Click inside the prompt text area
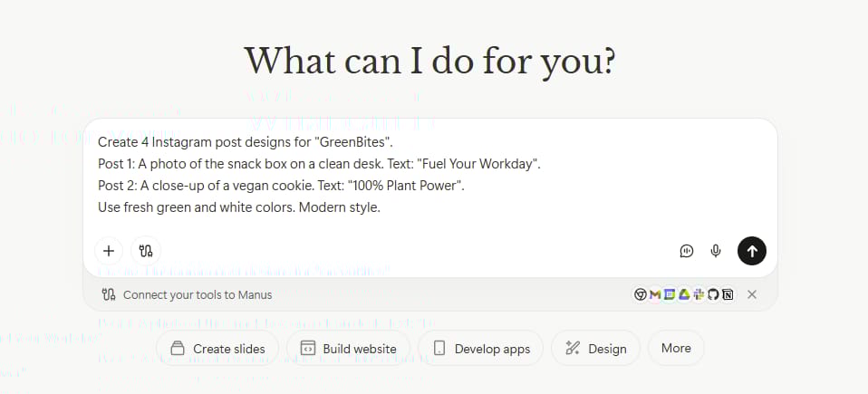 point(430,175)
